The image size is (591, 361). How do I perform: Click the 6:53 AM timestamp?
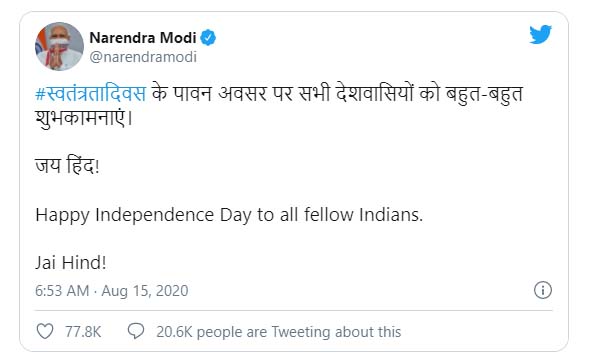(62, 291)
